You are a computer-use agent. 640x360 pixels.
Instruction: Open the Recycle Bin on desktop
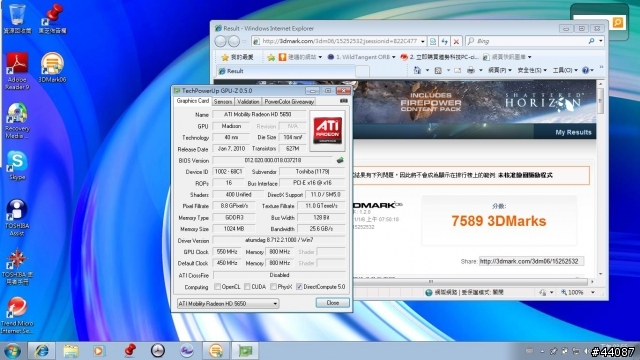[x=17, y=19]
